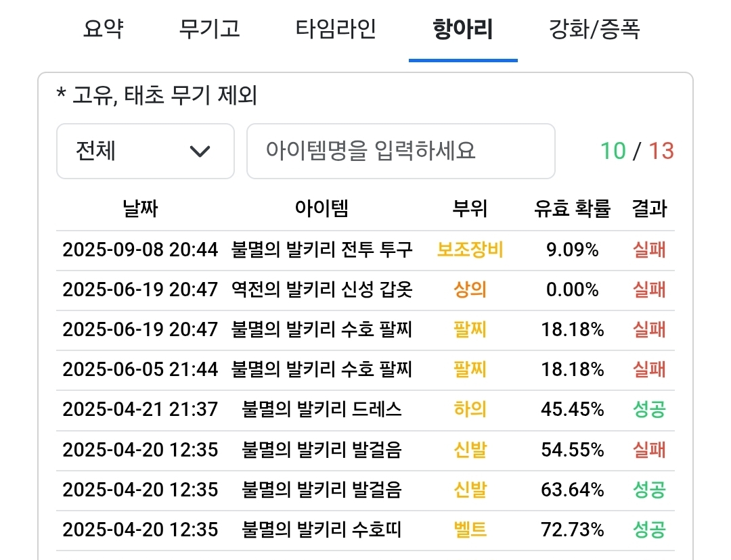Click the 항아리 tab
Image resolution: width=731 pixels, height=560 pixels.
[463, 30]
